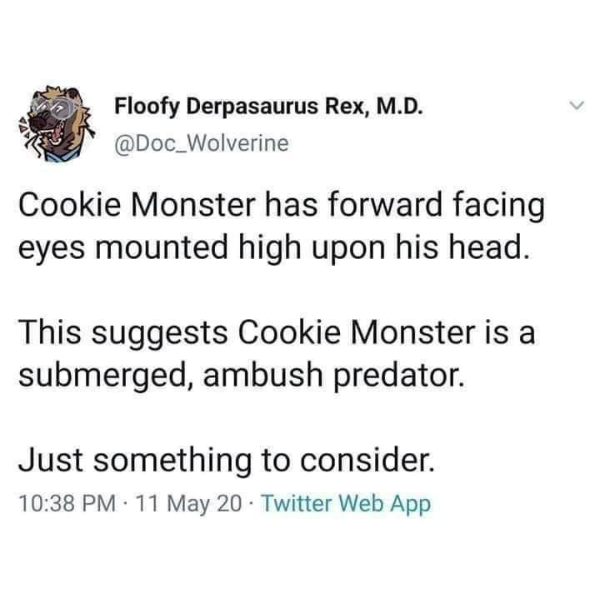Click the cartoon wolverine profile avatar
This screenshot has height=600, width=600.
click(58, 124)
